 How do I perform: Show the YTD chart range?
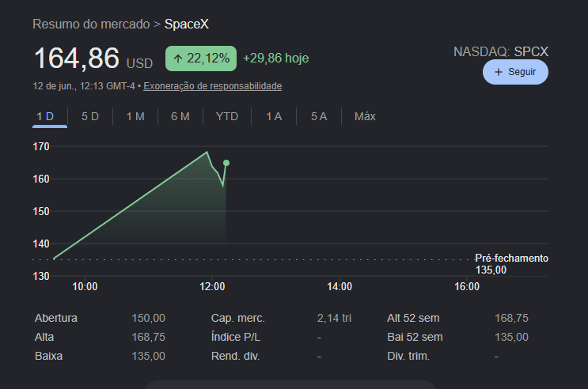tap(227, 116)
